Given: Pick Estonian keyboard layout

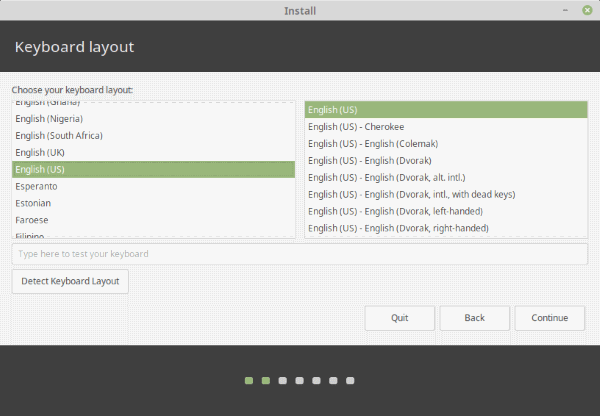Looking at the screenshot, I should (x=153, y=203).
